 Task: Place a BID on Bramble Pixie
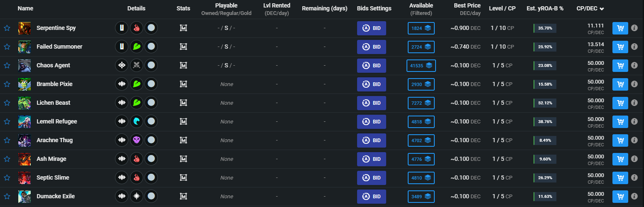coord(372,84)
